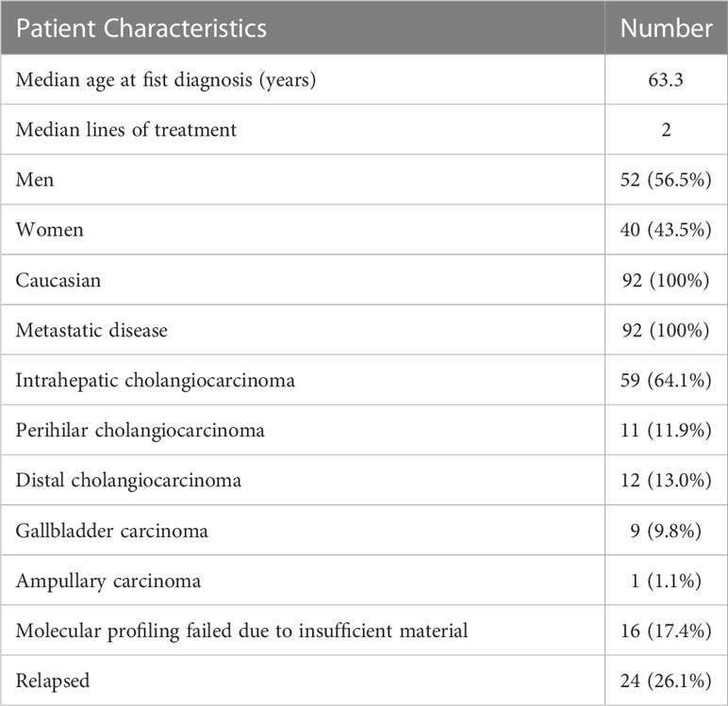728x706 pixels.
Task: Select the Median lines of treatment row
Action: (x=364, y=129)
